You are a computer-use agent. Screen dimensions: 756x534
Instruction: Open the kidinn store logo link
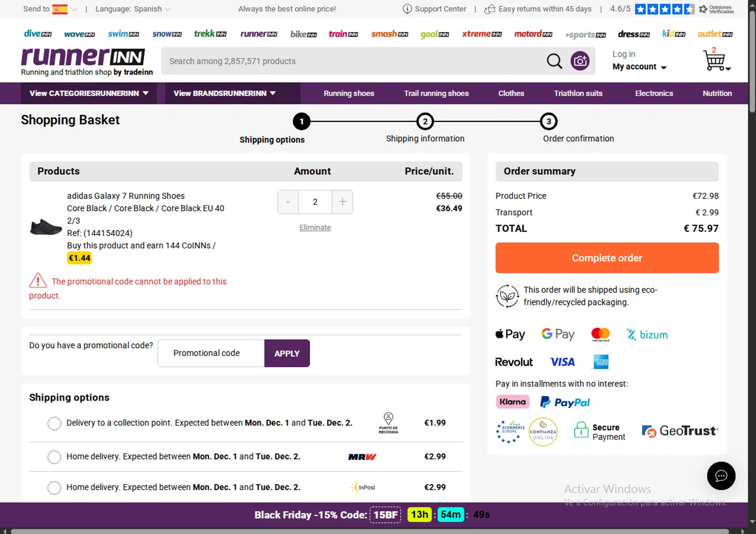pyautogui.click(x=674, y=34)
